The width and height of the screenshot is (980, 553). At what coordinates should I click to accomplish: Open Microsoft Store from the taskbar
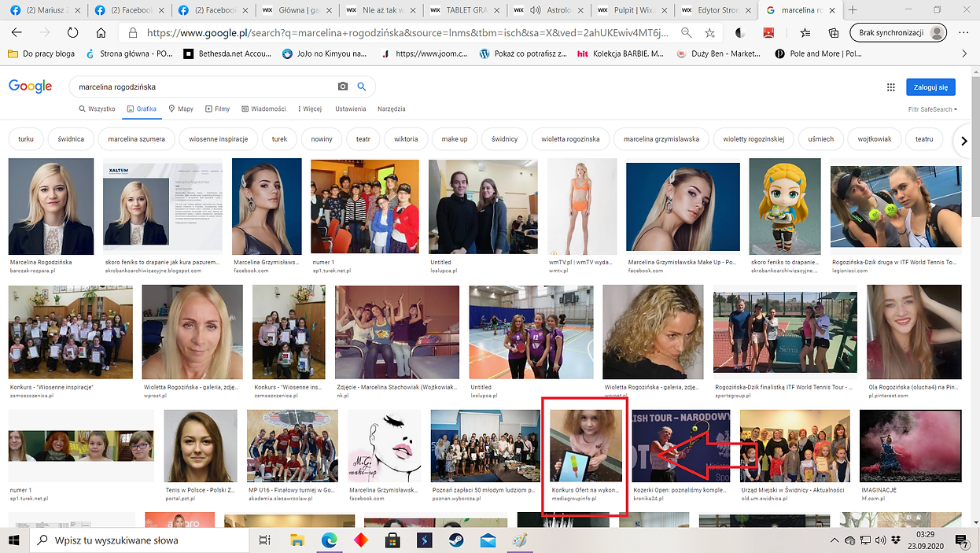392,540
